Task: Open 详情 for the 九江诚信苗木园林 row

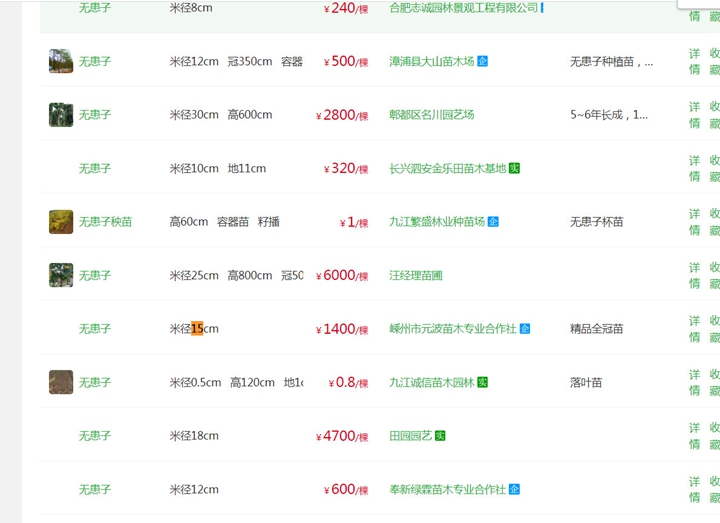Action: (694, 382)
